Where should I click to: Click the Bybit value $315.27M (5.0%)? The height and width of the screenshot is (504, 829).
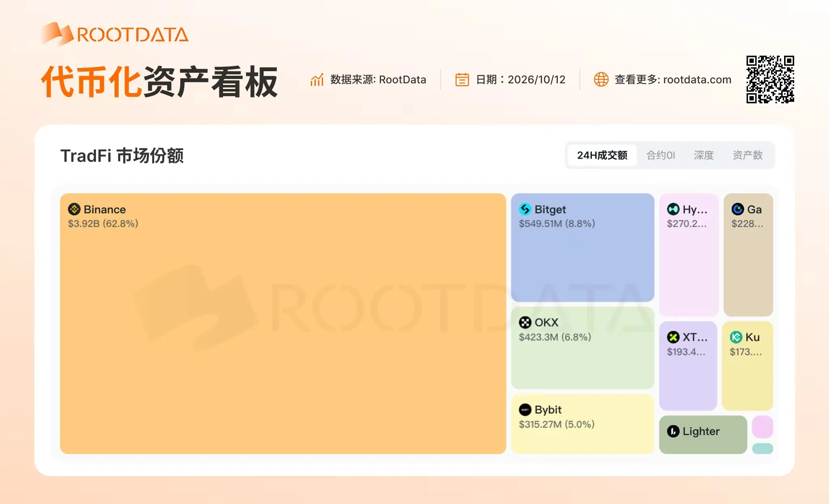[x=557, y=424]
